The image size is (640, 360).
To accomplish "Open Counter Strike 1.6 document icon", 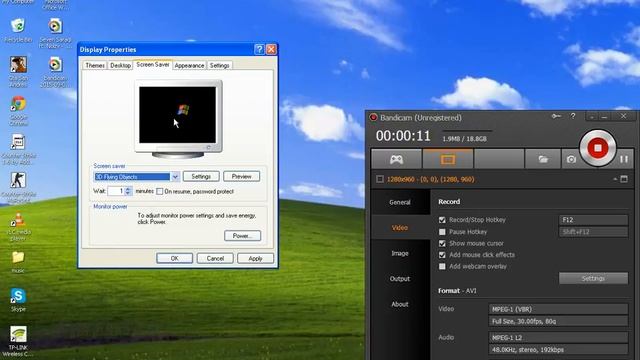I will tap(18, 149).
